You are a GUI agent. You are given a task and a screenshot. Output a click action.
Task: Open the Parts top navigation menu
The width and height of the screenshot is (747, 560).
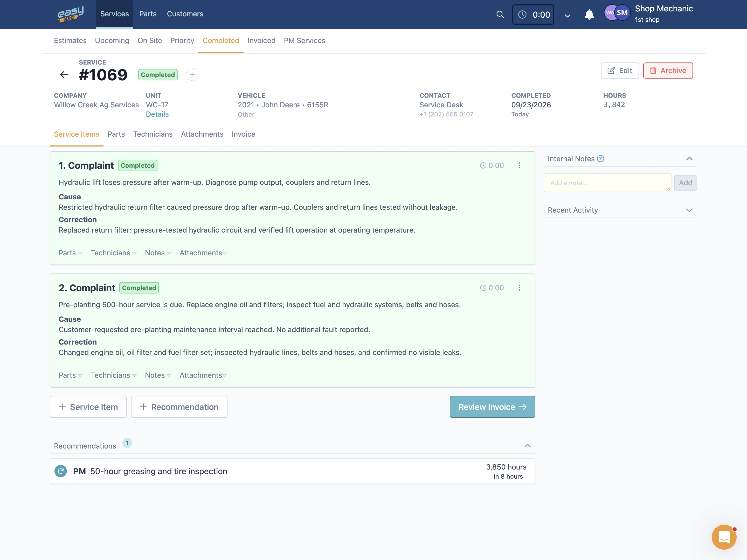pos(148,14)
